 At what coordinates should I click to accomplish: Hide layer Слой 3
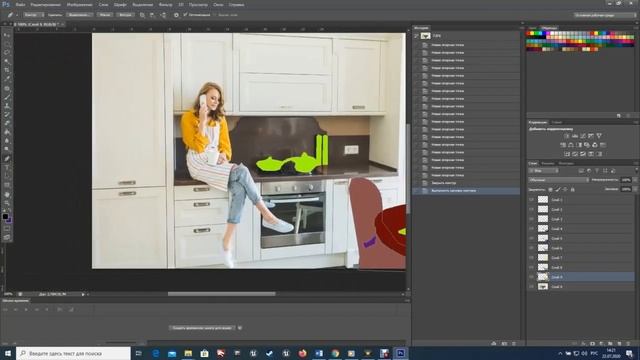click(x=531, y=219)
